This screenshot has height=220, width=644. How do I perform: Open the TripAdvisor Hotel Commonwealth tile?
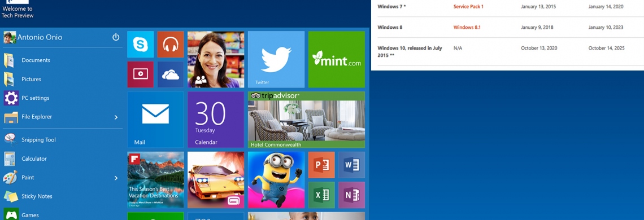(306, 120)
